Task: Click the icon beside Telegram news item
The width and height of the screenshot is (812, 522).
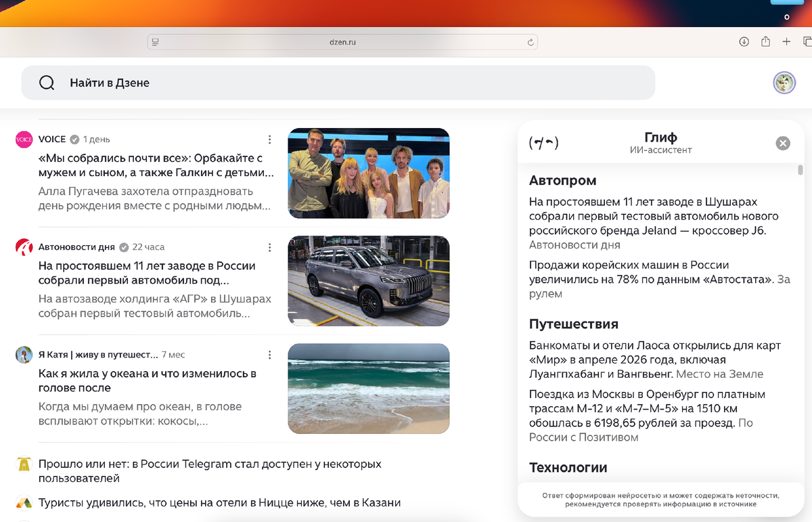Action: pos(24,464)
